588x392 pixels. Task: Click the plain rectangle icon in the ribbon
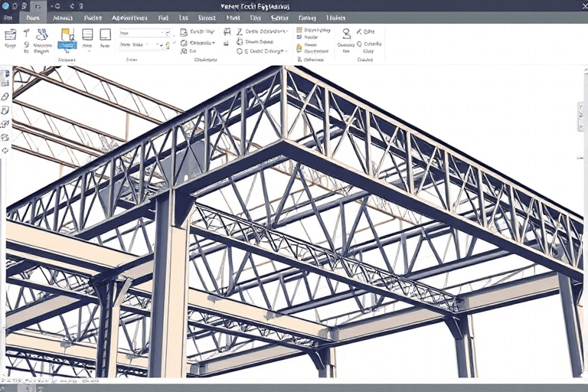click(105, 34)
